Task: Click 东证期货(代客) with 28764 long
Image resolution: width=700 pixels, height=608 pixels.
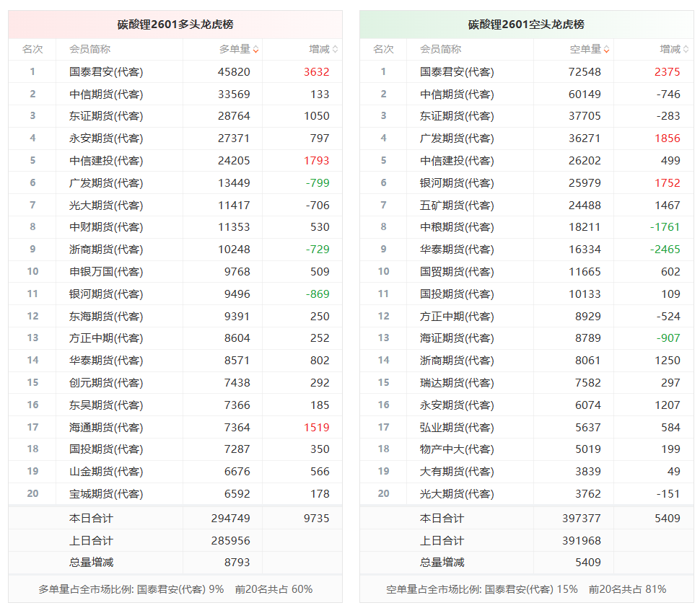Action: (106, 116)
